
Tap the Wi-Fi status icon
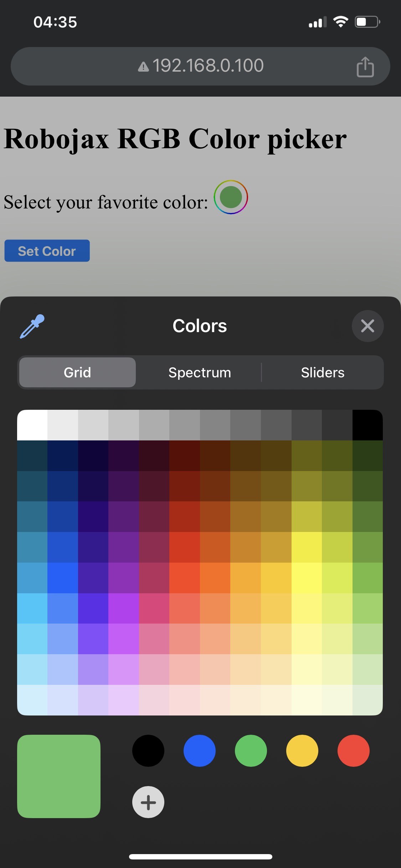click(340, 22)
